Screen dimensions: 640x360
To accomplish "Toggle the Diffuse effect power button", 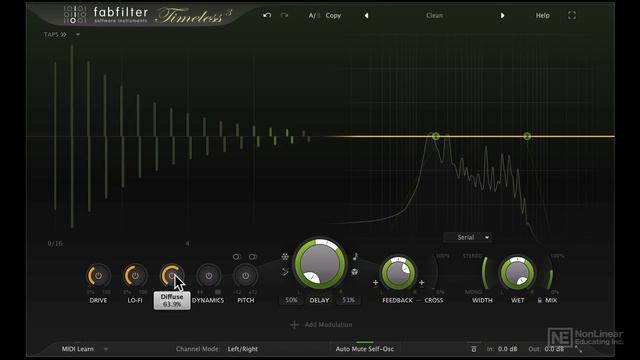I will click(x=171, y=276).
